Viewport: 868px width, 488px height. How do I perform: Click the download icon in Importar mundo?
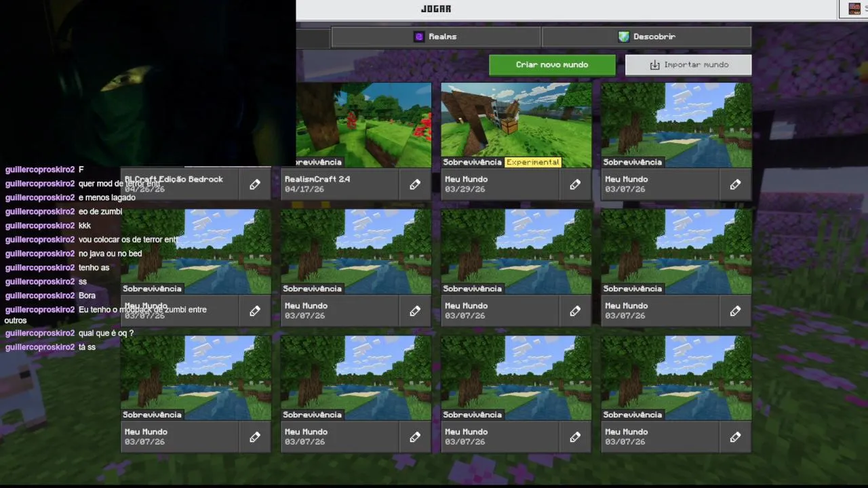pyautogui.click(x=654, y=65)
